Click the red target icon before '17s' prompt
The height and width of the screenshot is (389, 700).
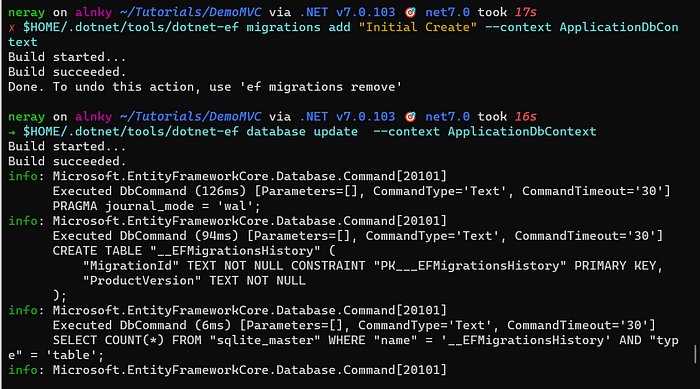[x=410, y=12]
